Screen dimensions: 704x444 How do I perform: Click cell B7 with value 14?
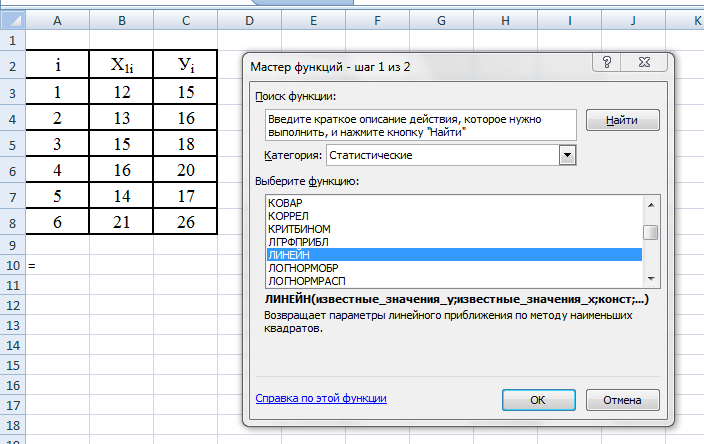(x=122, y=196)
